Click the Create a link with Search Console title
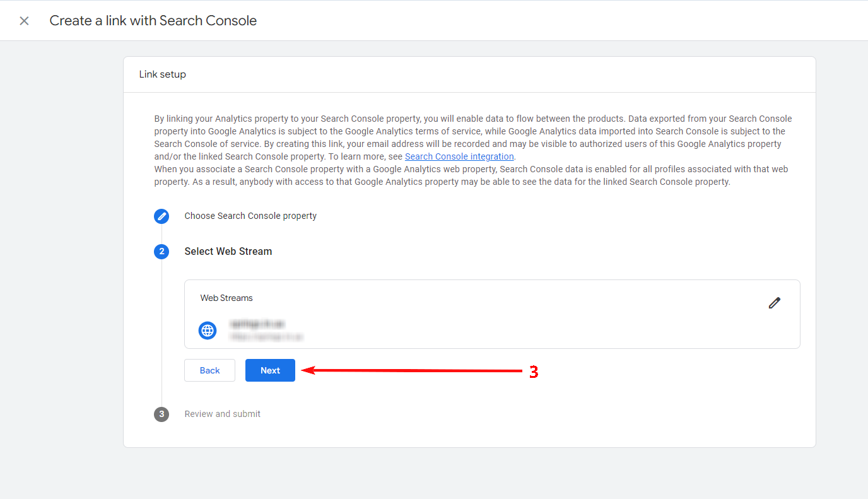Viewport: 868px width, 499px height. [x=153, y=21]
